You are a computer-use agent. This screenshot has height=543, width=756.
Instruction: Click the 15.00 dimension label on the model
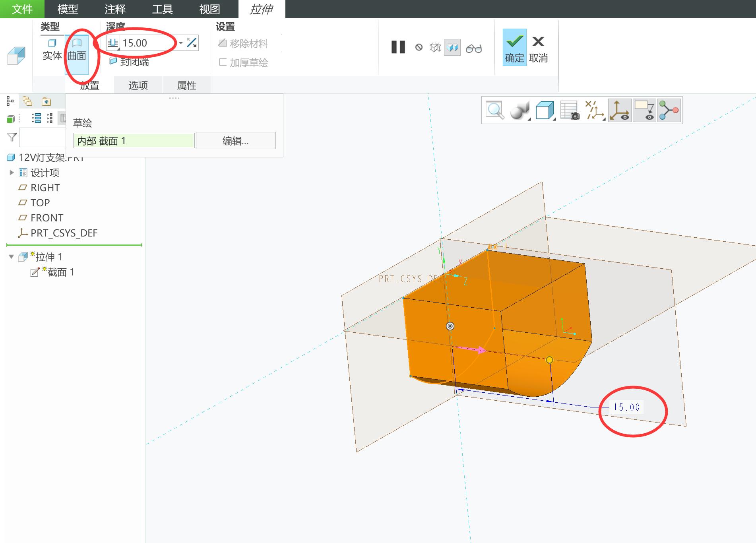pos(626,407)
